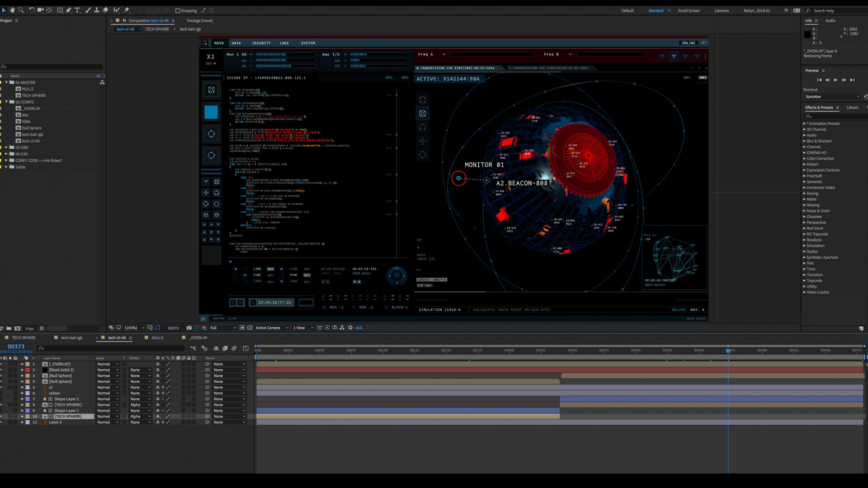Select the Pen tool in toolbar
This screenshot has height=488, width=868.
(69, 10)
